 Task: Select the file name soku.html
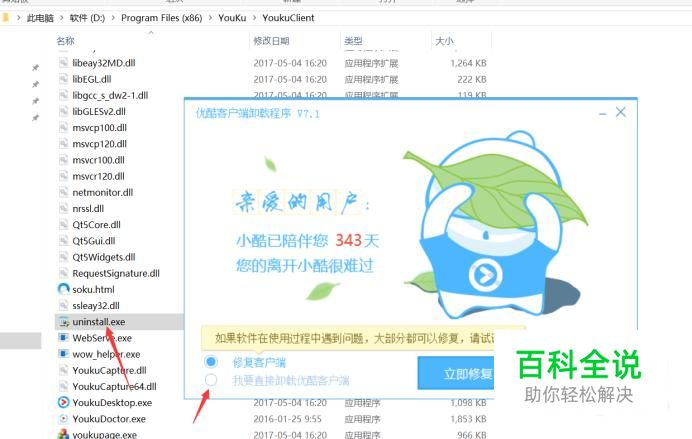click(x=93, y=289)
